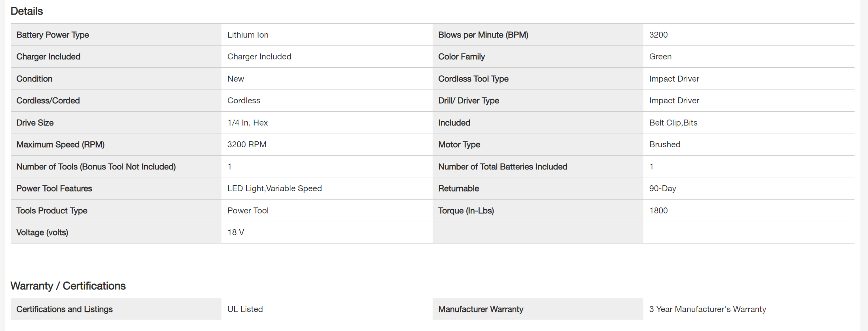The width and height of the screenshot is (868, 331).
Task: Select the Number of Total Batteries Included label
Action: click(502, 167)
